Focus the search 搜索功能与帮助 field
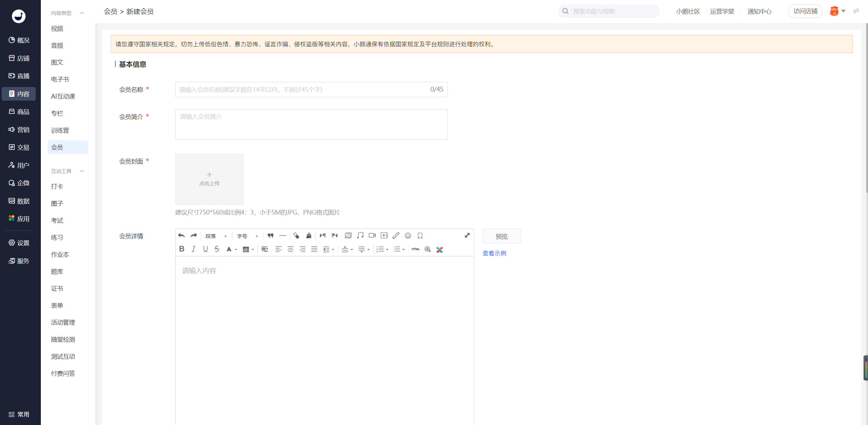The height and width of the screenshot is (425, 868). click(609, 11)
